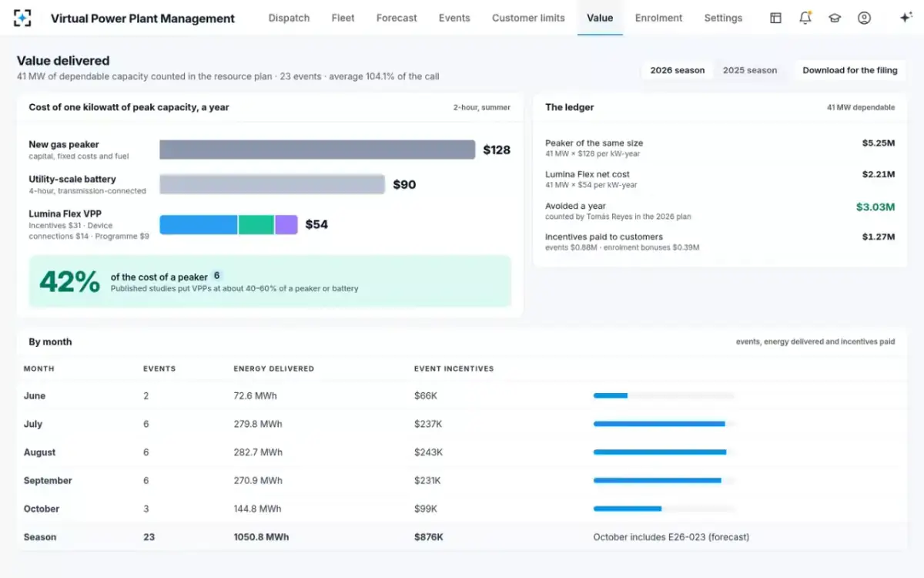
Task: Open the layout panel icon
Action: pyautogui.click(x=775, y=18)
